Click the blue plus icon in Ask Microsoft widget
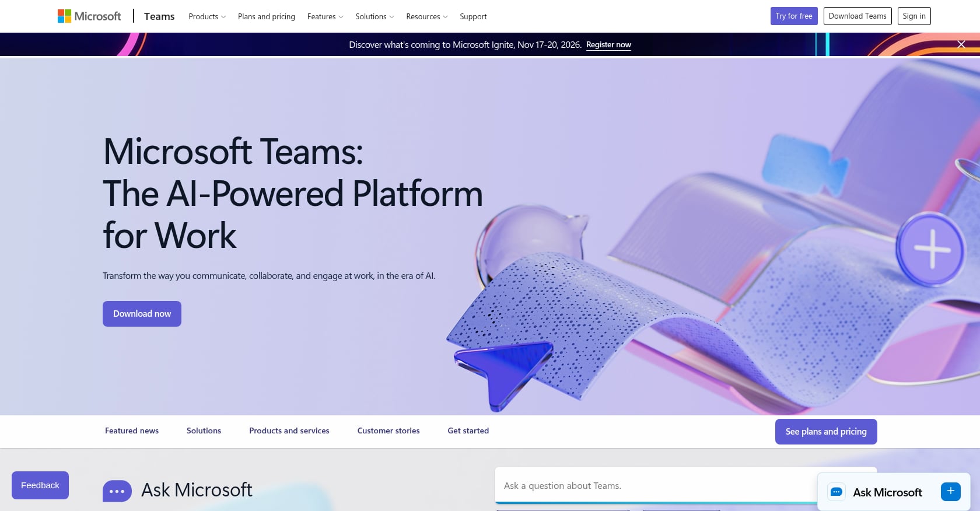 point(951,491)
